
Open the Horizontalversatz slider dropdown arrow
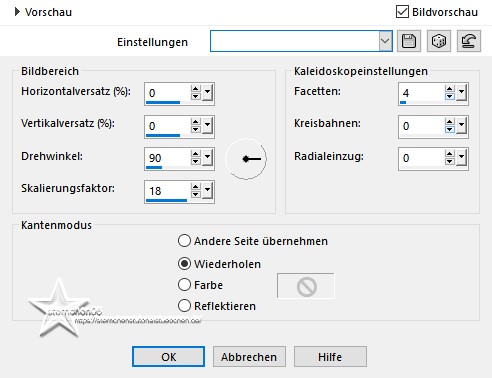208,92
